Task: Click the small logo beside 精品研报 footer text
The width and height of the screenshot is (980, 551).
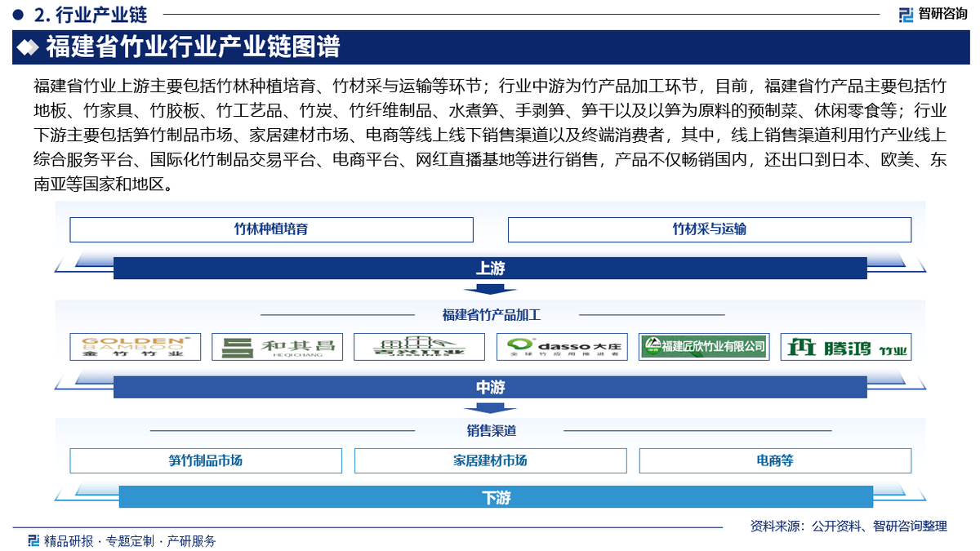Action: click(x=33, y=540)
